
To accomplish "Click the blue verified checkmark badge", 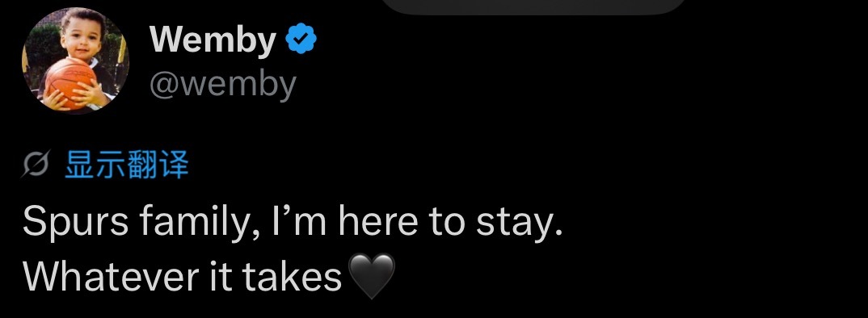I will click(301, 38).
